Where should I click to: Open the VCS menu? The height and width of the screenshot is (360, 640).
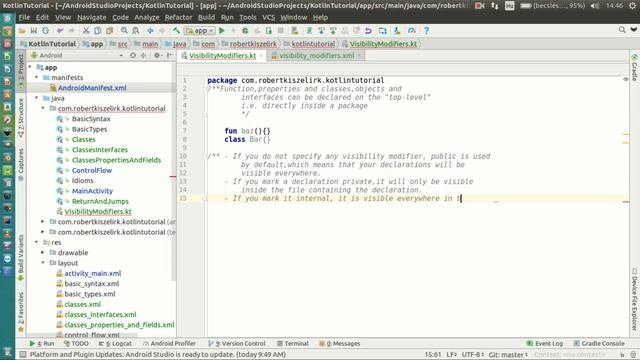[269, 18]
